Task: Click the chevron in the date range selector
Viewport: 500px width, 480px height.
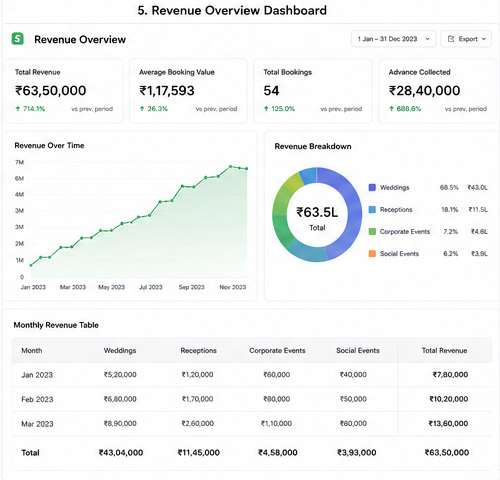Action: [x=427, y=39]
